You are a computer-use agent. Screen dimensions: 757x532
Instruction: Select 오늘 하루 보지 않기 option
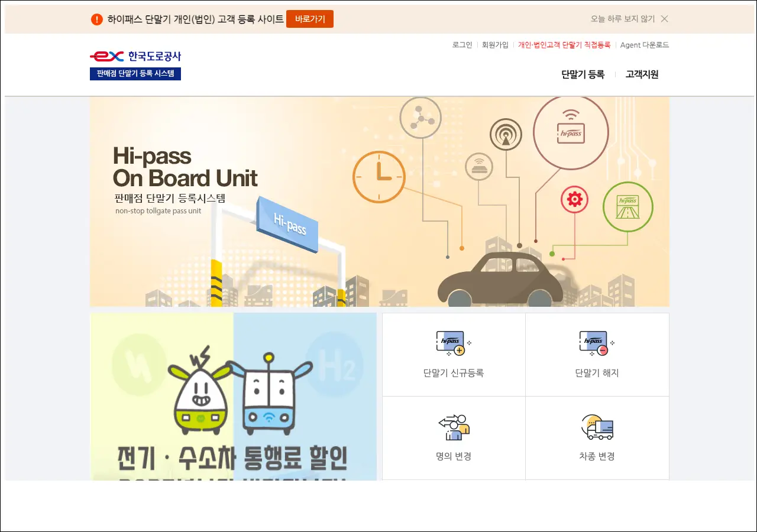(x=622, y=19)
